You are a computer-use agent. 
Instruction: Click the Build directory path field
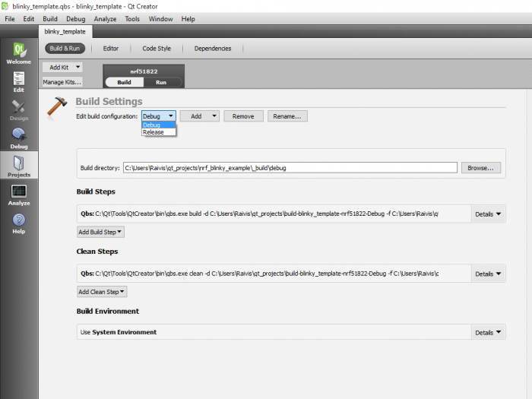pos(290,167)
